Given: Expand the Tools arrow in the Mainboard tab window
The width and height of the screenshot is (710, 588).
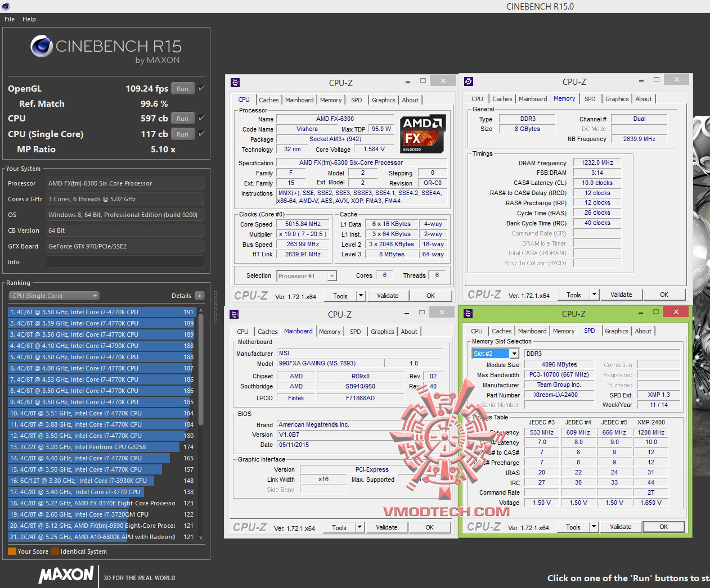Looking at the screenshot, I should coord(360,527).
